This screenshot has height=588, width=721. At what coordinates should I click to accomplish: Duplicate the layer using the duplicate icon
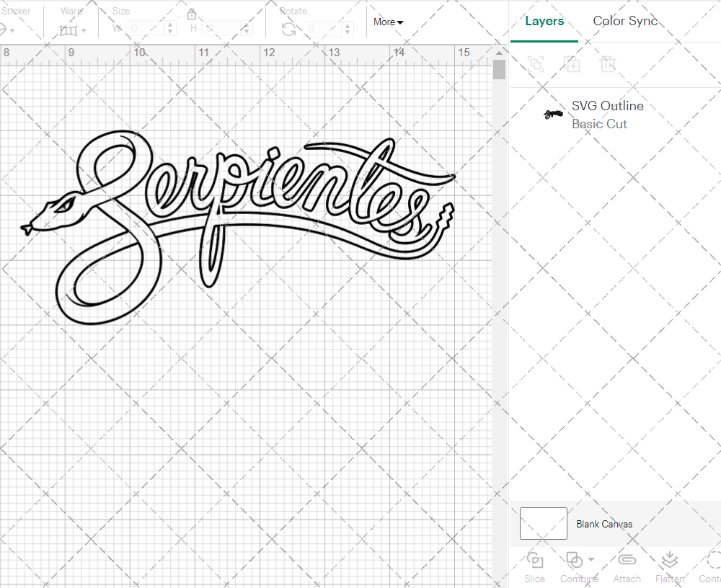[x=572, y=64]
